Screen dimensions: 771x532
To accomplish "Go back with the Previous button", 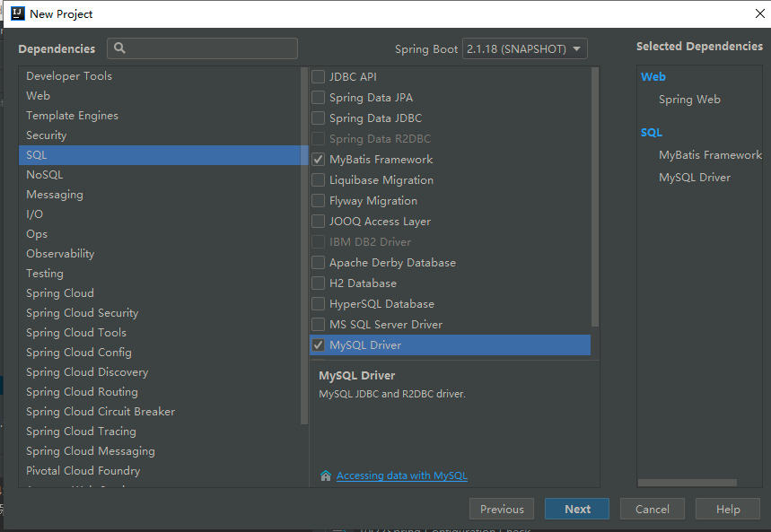I will point(502,509).
